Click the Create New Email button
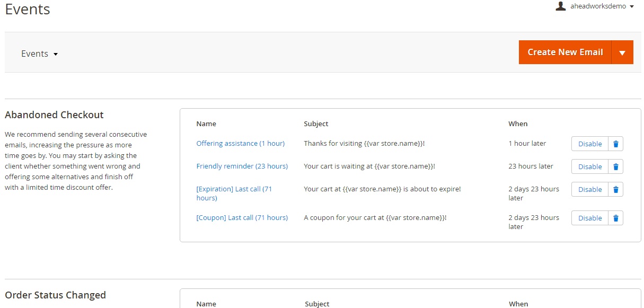 (x=565, y=52)
